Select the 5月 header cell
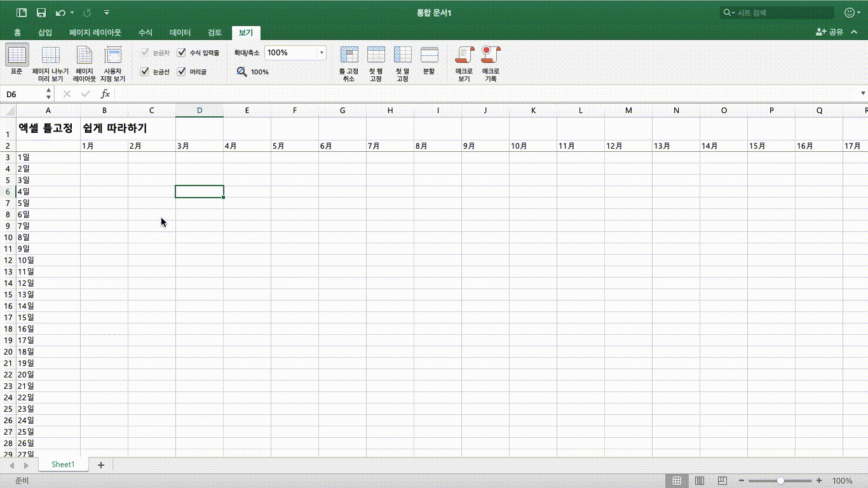 click(x=295, y=146)
